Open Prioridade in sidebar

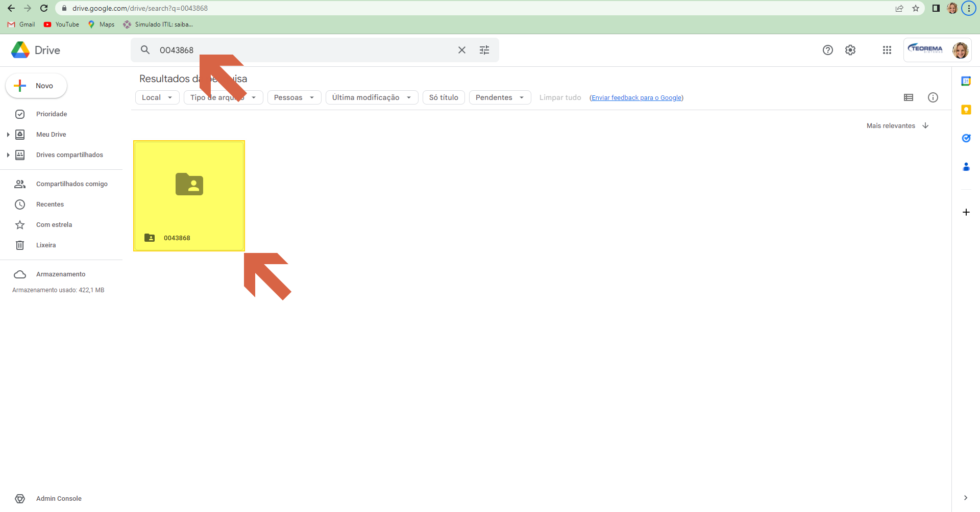(x=52, y=114)
